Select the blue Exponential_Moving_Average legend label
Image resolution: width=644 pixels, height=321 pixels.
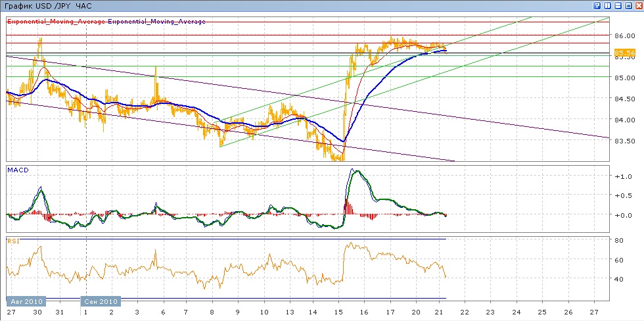[x=156, y=22]
